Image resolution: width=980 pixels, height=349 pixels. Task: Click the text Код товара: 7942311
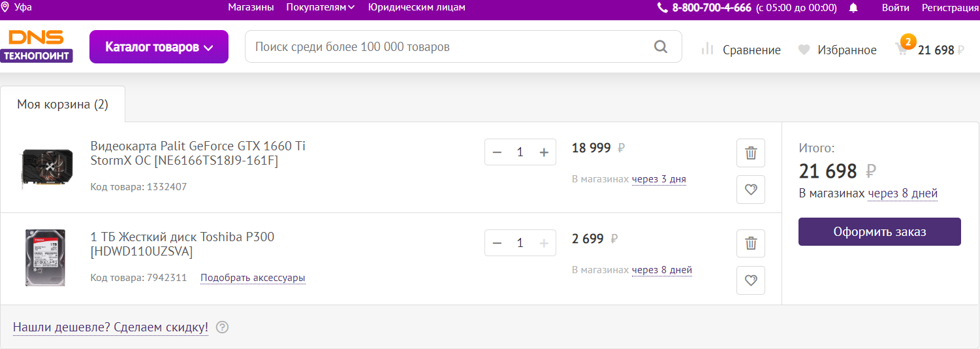point(138,278)
